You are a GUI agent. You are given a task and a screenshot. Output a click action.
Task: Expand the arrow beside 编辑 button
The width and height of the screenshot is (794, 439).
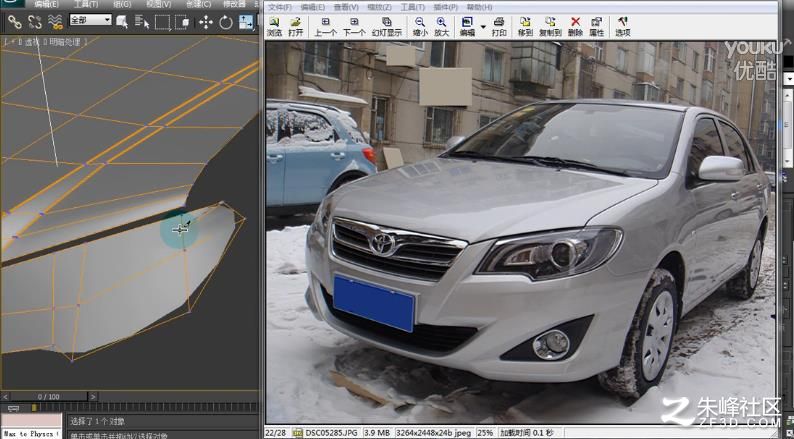point(483,27)
